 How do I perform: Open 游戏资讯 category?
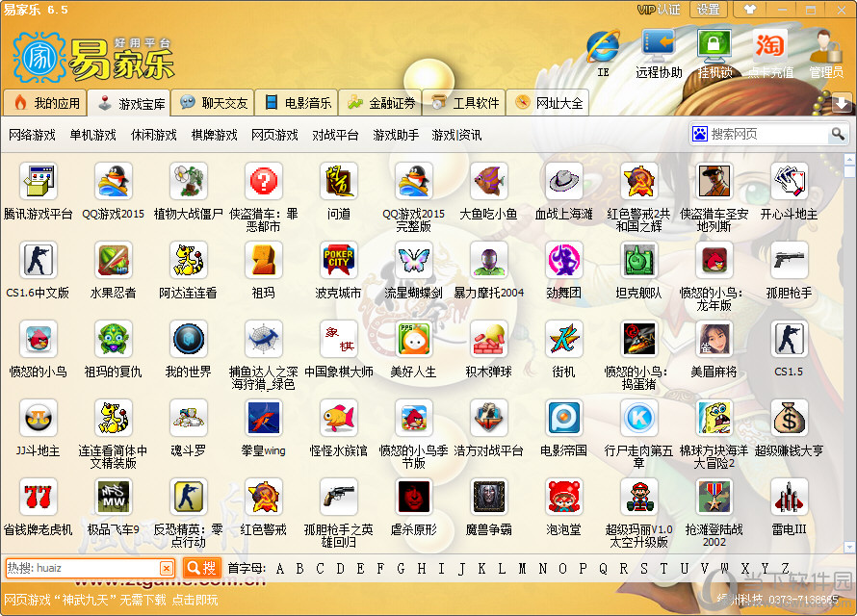(x=456, y=135)
